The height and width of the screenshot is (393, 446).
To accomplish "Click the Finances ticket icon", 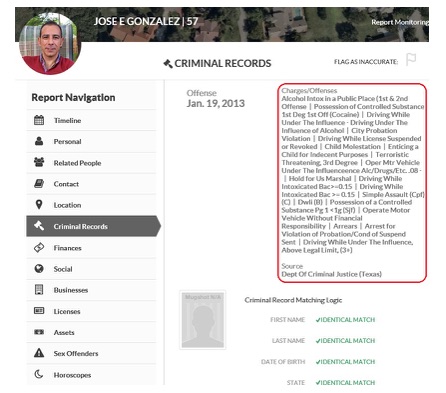I will point(39,248).
